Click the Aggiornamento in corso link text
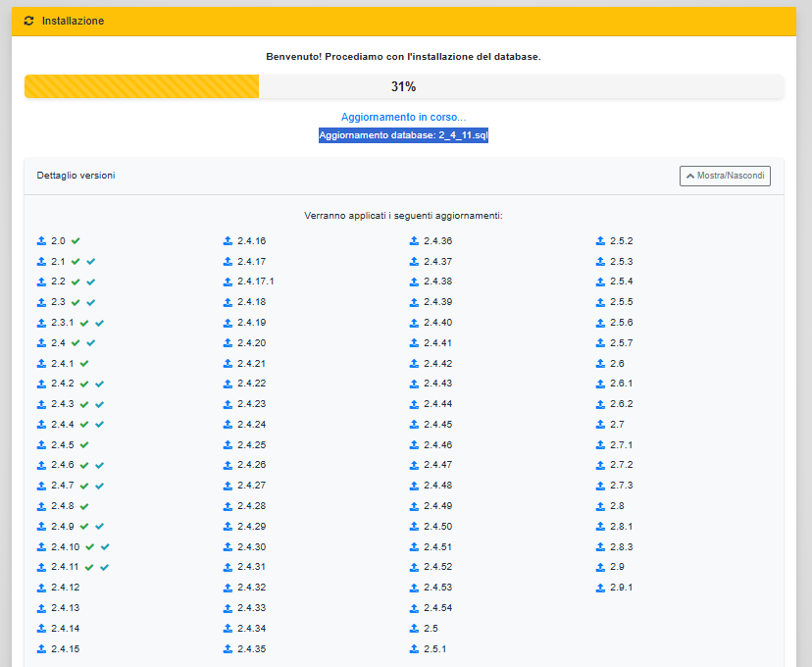 click(x=403, y=117)
